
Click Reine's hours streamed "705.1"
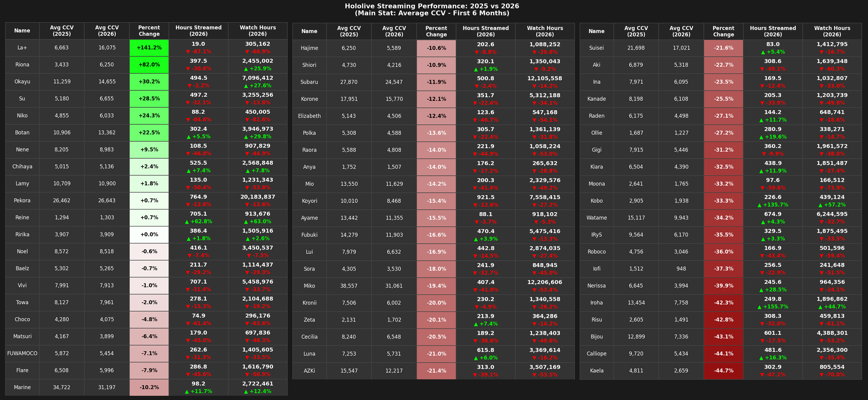[199, 214]
